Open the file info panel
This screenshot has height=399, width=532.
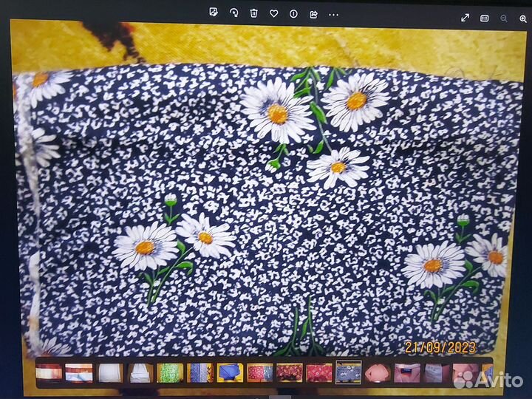click(293, 13)
